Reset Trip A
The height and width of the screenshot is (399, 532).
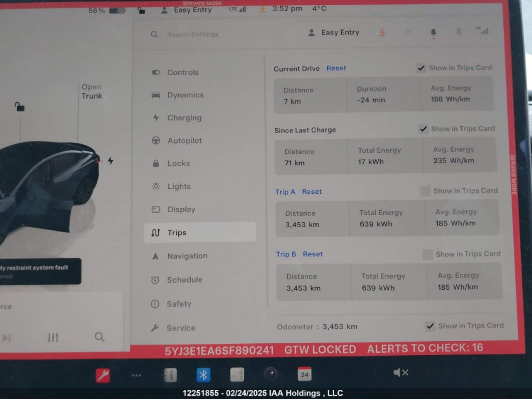pyautogui.click(x=312, y=192)
